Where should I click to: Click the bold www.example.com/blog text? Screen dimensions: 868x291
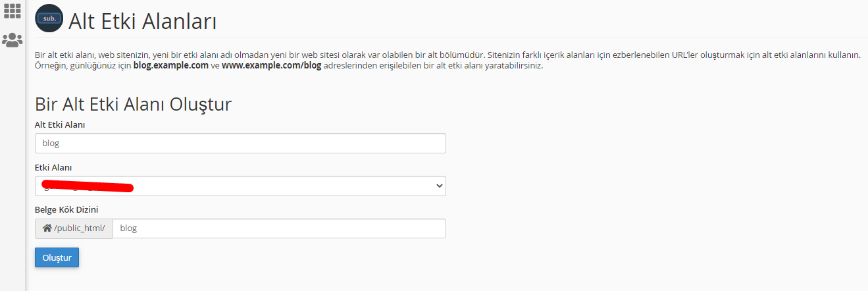[x=272, y=66]
